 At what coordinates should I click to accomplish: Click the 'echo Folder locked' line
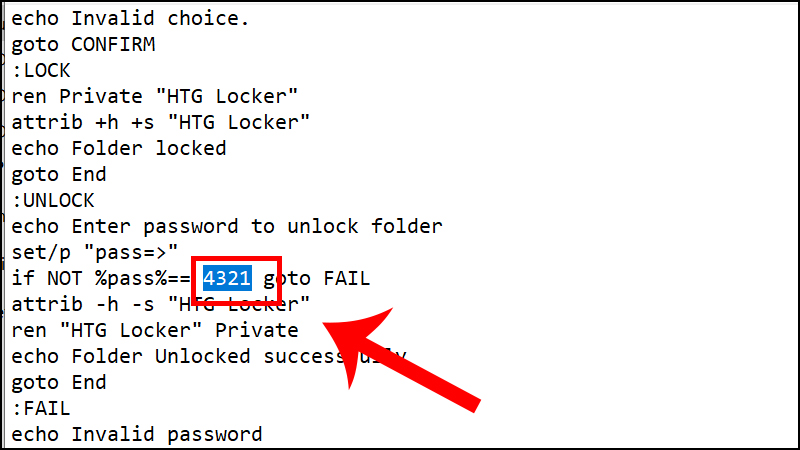(118, 149)
